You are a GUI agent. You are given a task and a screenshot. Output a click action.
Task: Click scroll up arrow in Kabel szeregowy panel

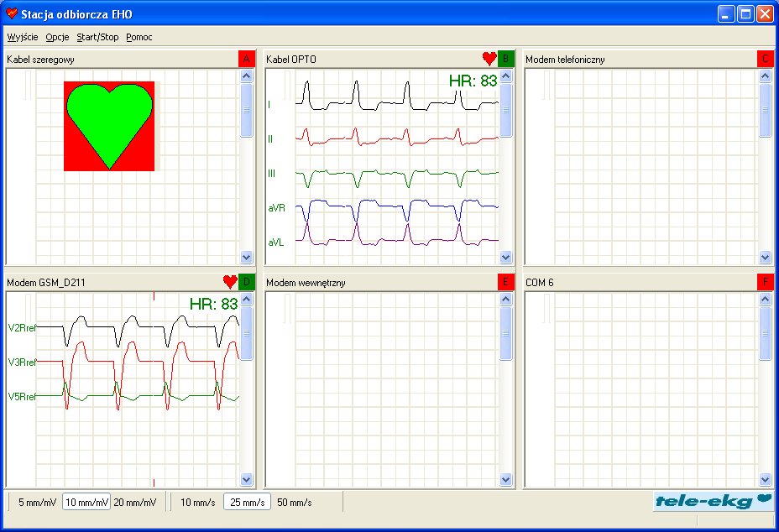(247, 76)
